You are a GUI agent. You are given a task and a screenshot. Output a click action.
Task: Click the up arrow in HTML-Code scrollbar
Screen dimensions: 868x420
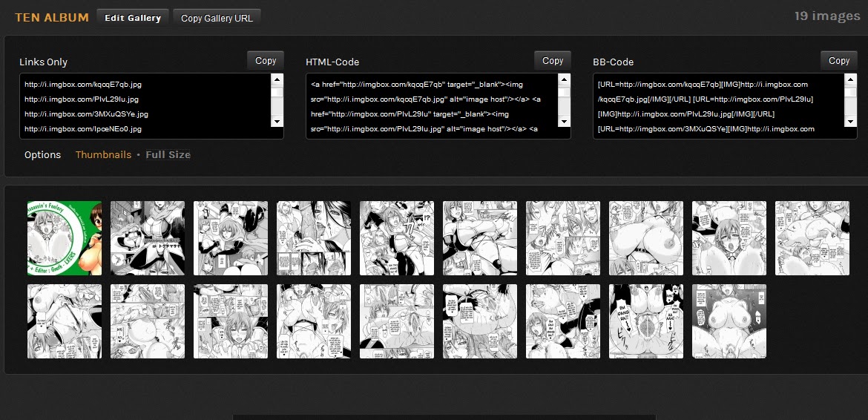(x=564, y=79)
